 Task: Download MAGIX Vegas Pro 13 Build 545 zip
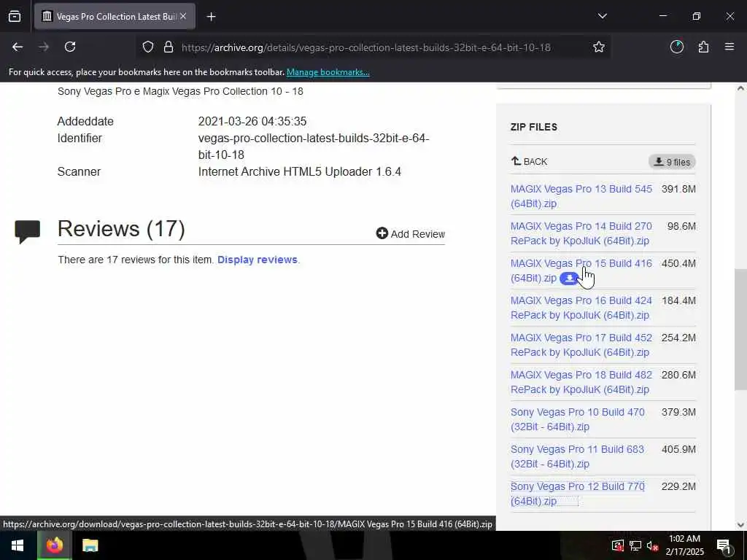581,196
